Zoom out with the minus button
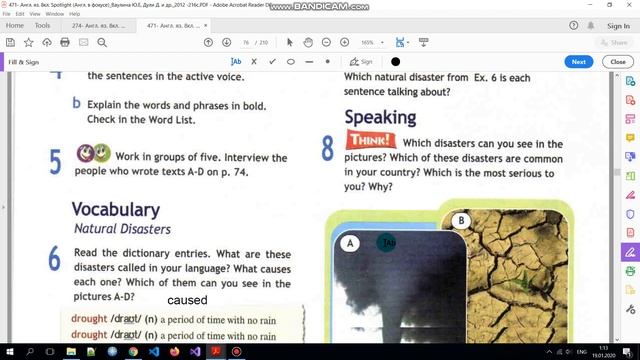This screenshot has height=360, width=640. [326, 42]
